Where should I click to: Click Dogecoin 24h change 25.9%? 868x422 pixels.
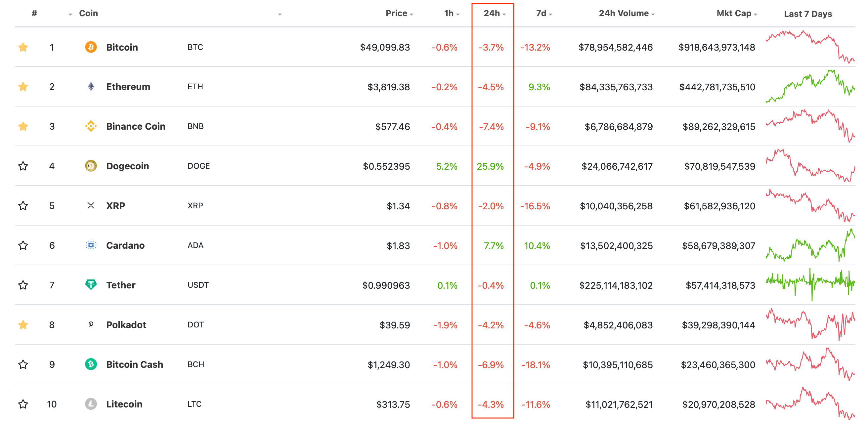490,166
